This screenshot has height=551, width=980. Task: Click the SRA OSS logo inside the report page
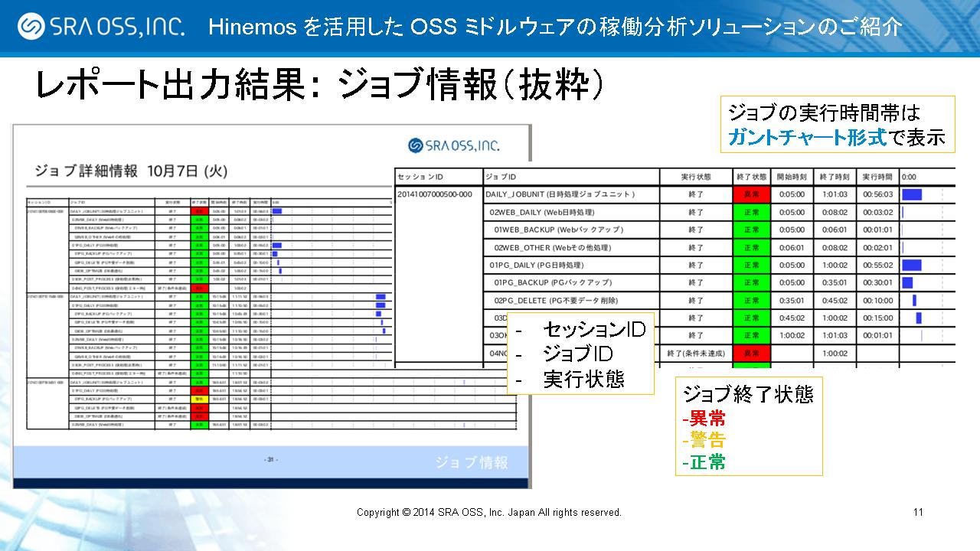pyautogui.click(x=454, y=145)
